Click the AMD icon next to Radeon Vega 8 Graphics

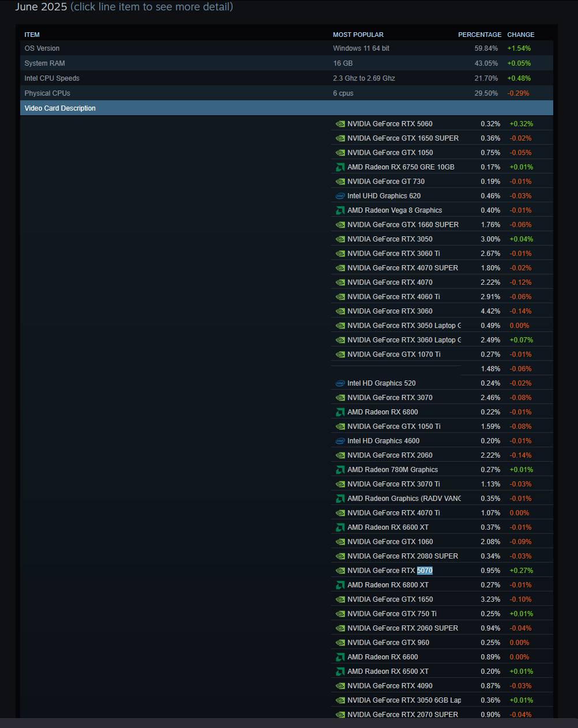point(340,210)
